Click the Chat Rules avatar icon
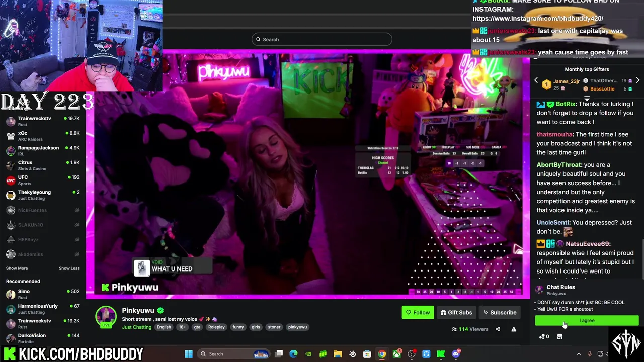644x362 pixels. tap(540, 290)
